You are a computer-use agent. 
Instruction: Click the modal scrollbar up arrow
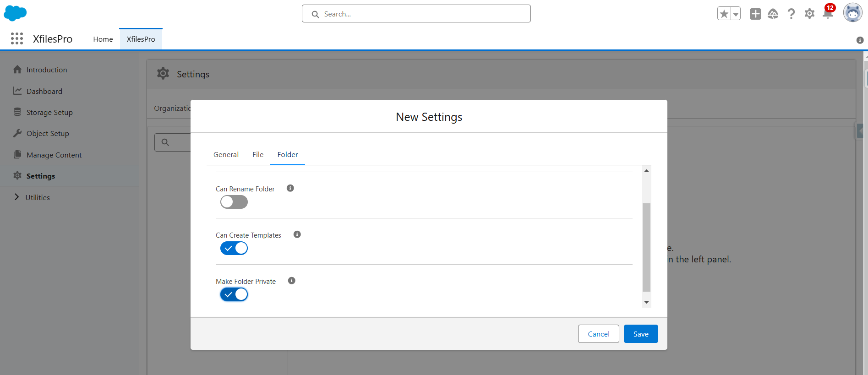(646, 171)
